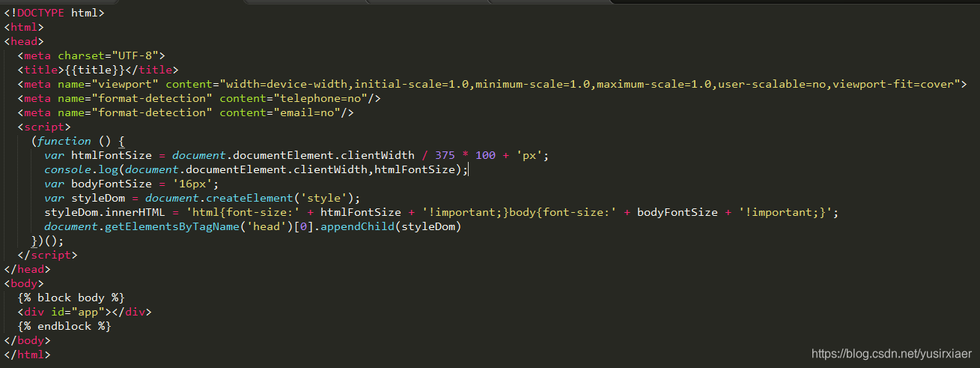Click the closing </html> tag
Screen dimensions: 980x368
point(27,355)
